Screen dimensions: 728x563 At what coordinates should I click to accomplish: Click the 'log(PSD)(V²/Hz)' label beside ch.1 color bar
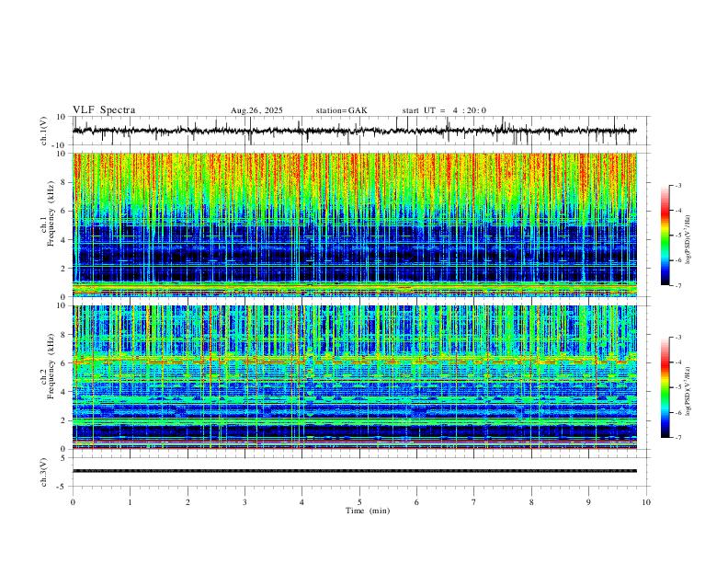tap(688, 239)
